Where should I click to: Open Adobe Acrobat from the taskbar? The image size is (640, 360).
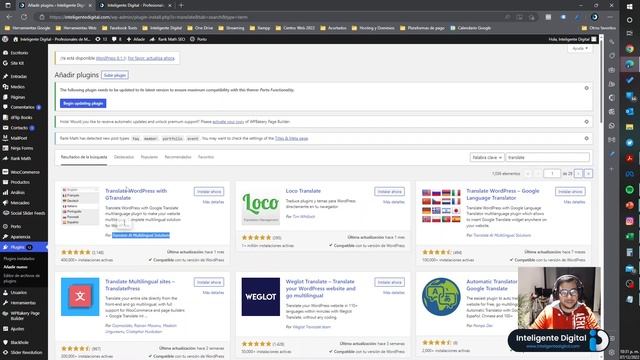coord(629,158)
